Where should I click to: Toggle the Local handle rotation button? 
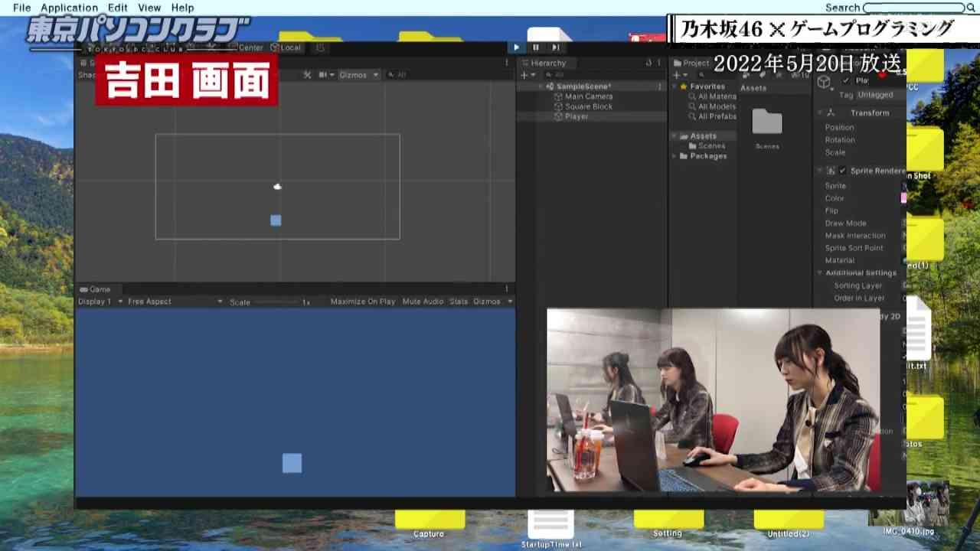coord(286,47)
